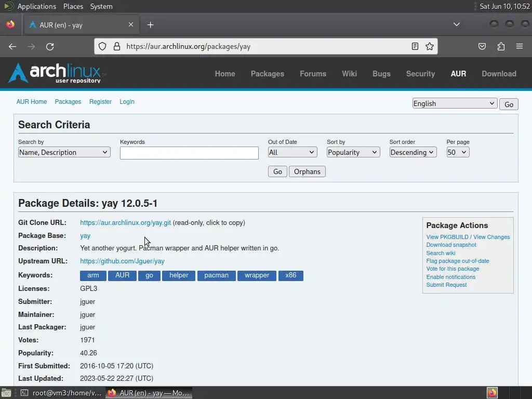Screen dimensions: 532x399
Task: Close the AUR (en) - yay tab
Action: pos(131,24)
